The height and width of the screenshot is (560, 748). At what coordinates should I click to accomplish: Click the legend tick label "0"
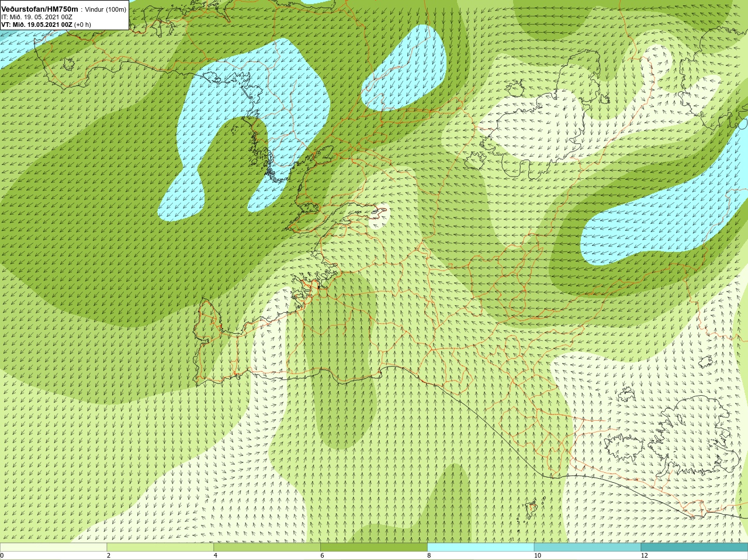[x=2, y=555]
